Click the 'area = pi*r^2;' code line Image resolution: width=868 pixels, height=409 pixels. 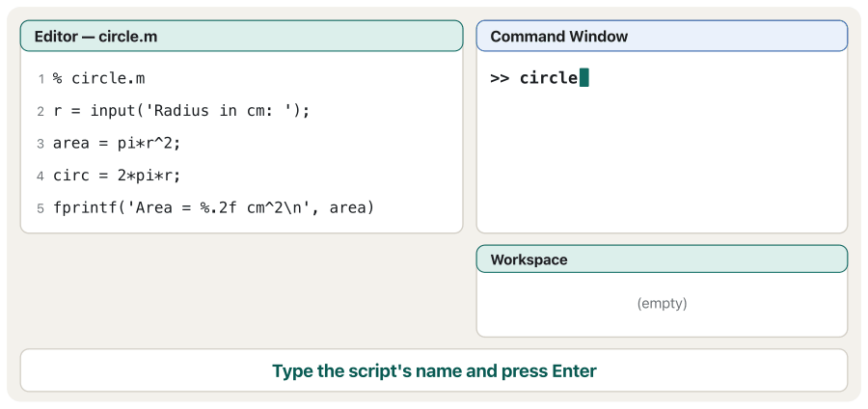[x=117, y=144]
